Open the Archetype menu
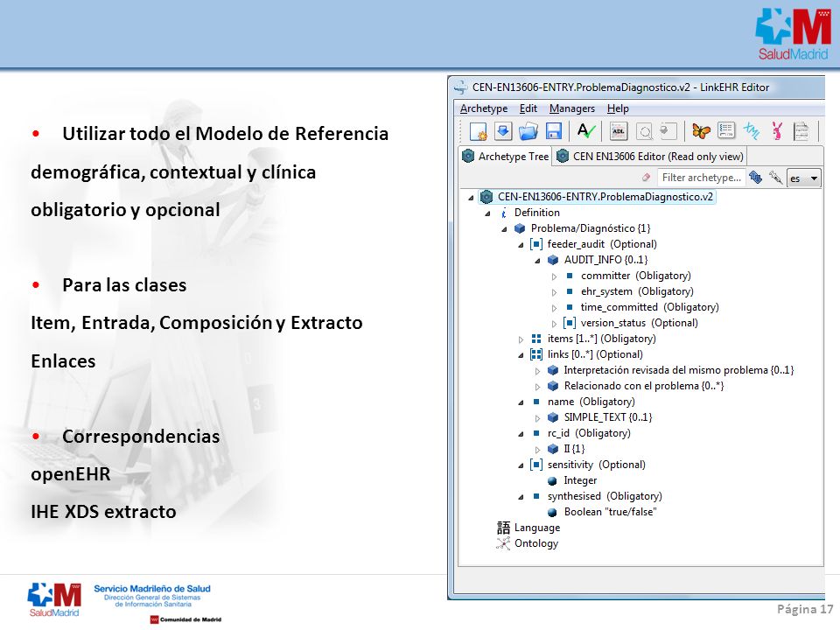 (484, 108)
